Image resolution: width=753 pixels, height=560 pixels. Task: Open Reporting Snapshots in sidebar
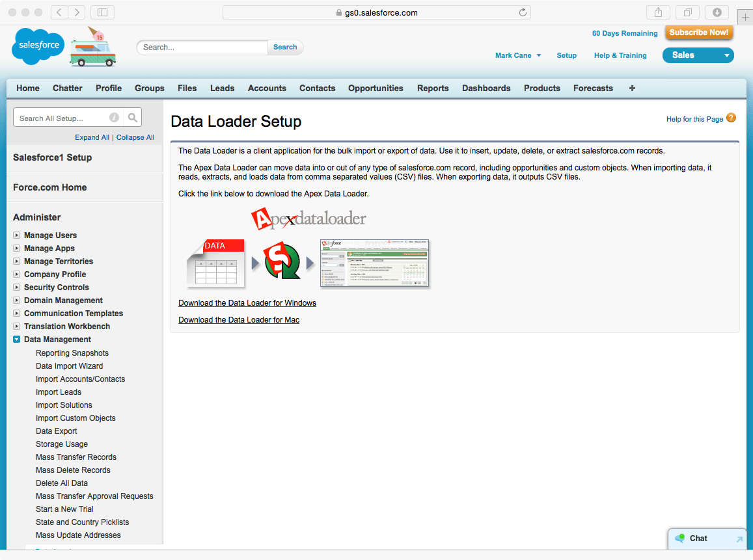coord(72,353)
